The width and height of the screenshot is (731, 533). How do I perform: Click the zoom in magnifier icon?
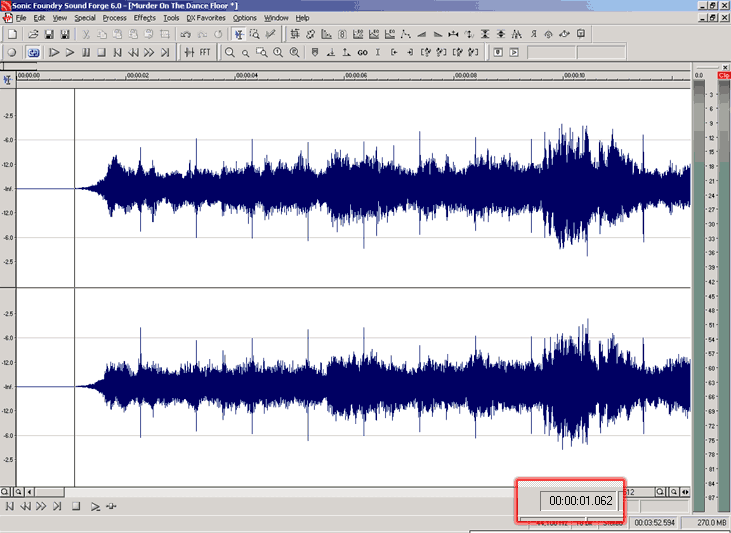(x=230, y=52)
